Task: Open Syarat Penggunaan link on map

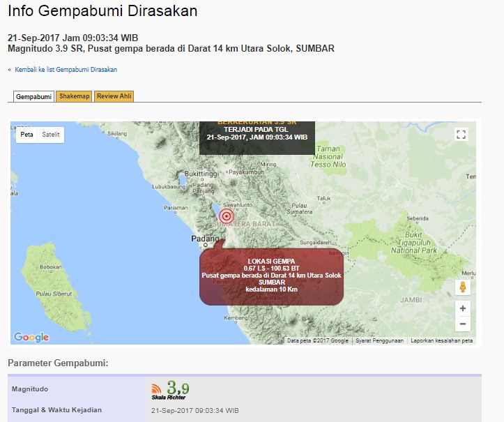Action: pyautogui.click(x=379, y=340)
